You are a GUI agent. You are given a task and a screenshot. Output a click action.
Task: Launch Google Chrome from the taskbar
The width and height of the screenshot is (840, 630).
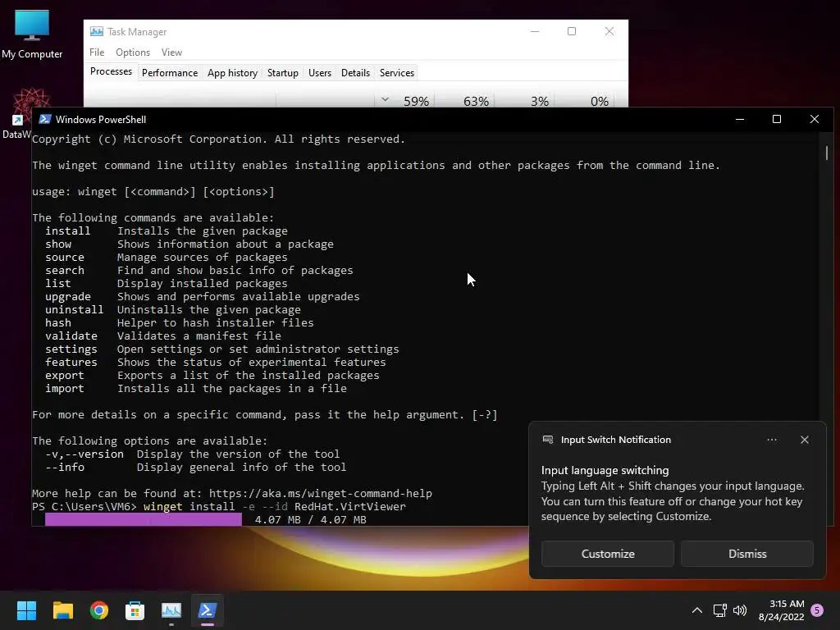point(99,610)
